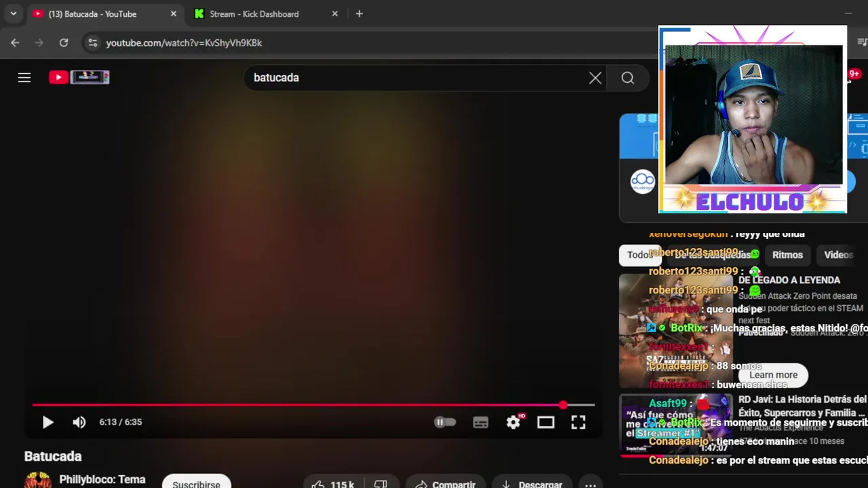Viewport: 868px width, 488px height.
Task: Open a new browser tab with plus
Action: (359, 14)
